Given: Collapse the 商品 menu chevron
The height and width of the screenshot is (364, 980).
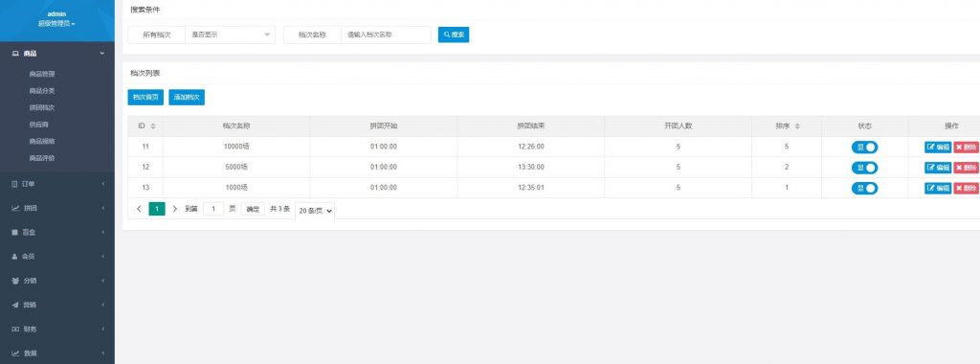Looking at the screenshot, I should 101,54.
